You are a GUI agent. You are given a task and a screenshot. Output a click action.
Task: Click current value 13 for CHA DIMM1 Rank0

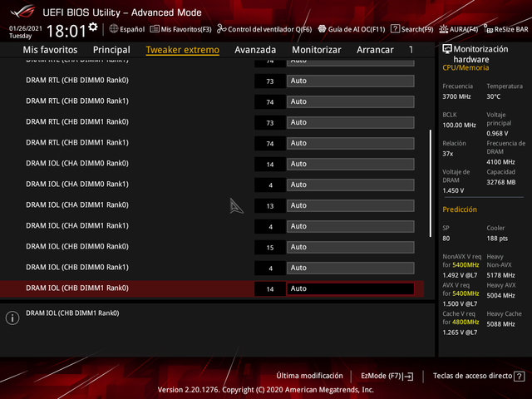tap(270, 206)
